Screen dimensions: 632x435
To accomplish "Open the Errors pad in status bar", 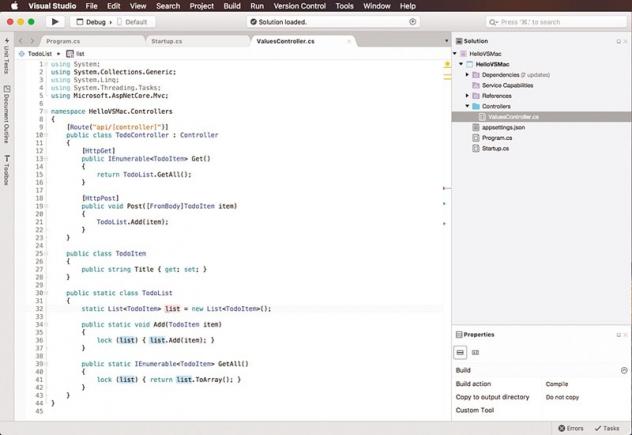I will 571,428.
